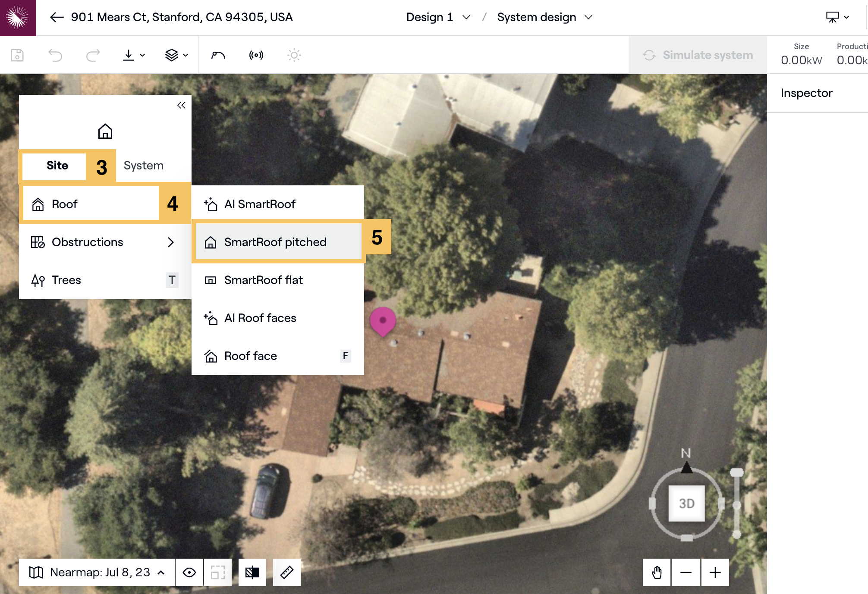The height and width of the screenshot is (594, 868).
Task: Collapse the side panel with double chevron
Action: (181, 105)
